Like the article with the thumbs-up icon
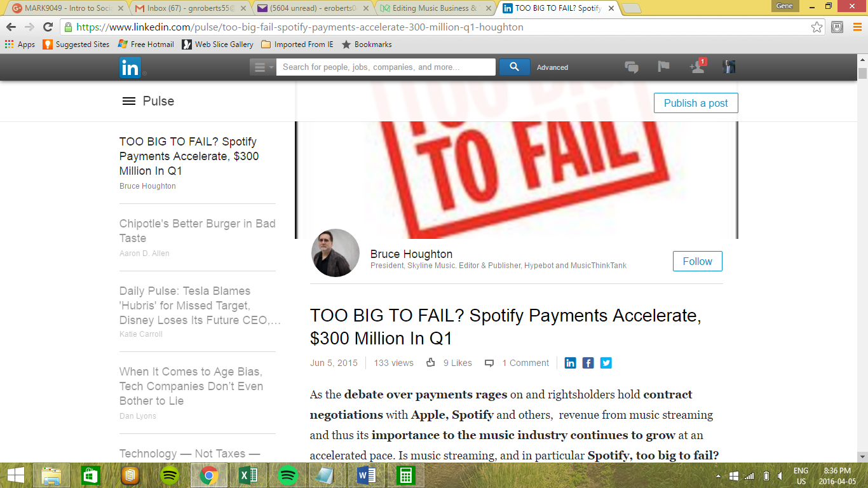868x488 pixels. pos(431,363)
